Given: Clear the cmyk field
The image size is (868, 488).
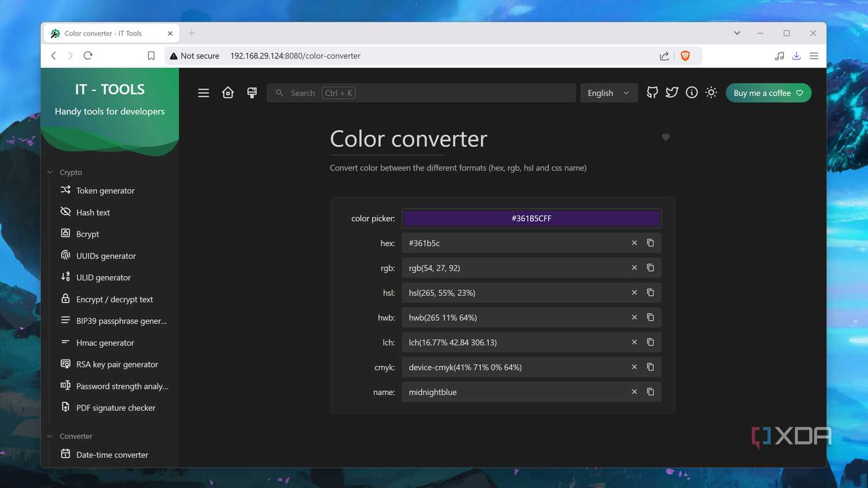Looking at the screenshot, I should [x=634, y=367].
